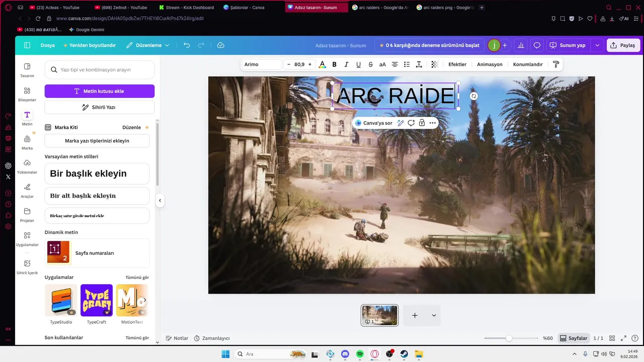Add the Bir başlık ekleyin heading style
Image resolution: width=644 pixels, height=362 pixels.
97,173
